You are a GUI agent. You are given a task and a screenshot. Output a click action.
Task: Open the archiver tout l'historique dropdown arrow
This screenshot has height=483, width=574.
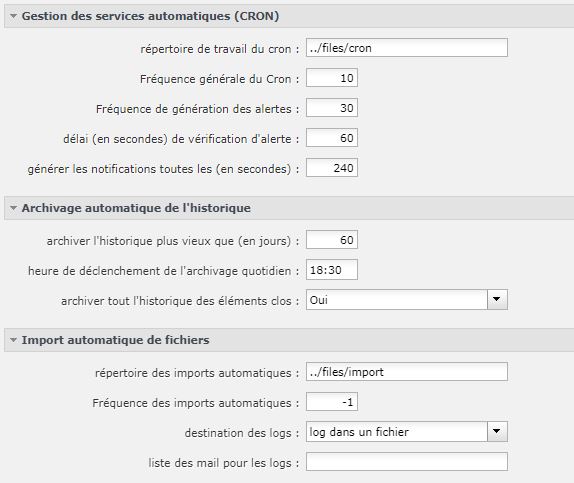(x=497, y=300)
